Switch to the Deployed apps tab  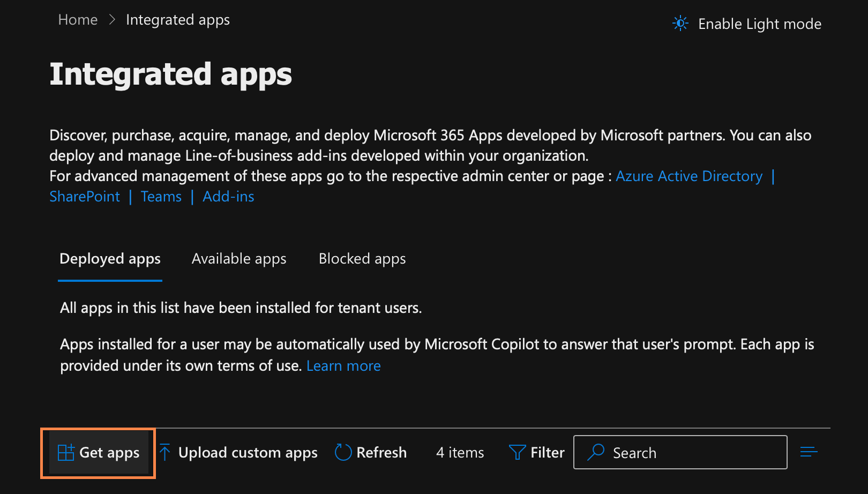pos(110,259)
